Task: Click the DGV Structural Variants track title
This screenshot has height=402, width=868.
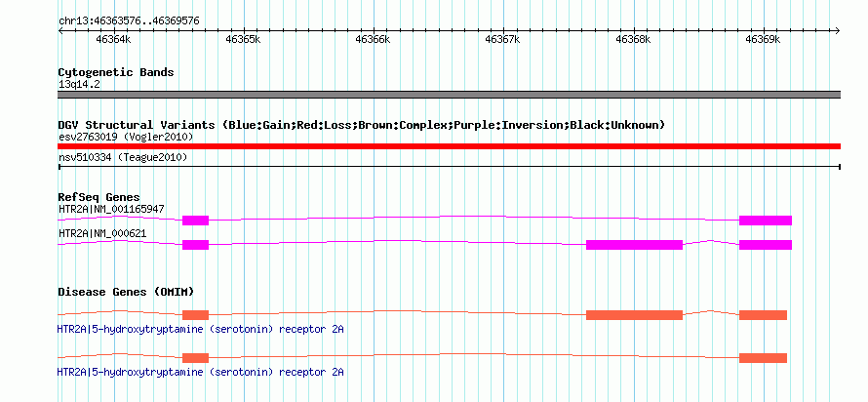Action: tap(361, 125)
